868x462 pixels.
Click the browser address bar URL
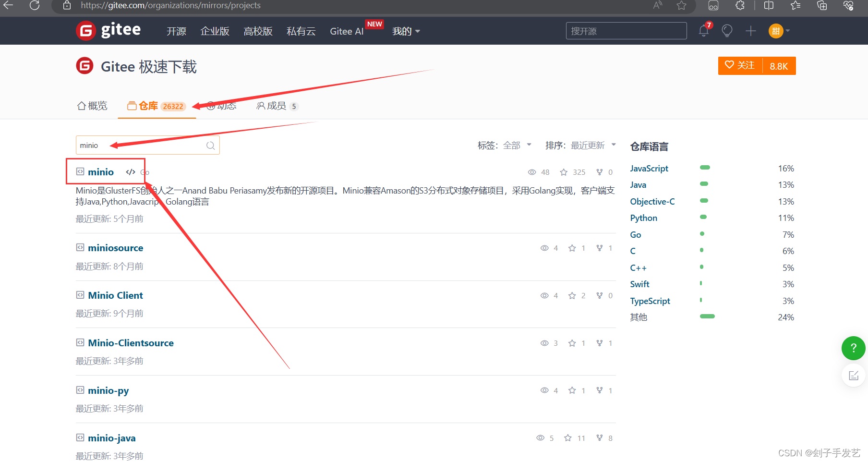[x=170, y=5]
